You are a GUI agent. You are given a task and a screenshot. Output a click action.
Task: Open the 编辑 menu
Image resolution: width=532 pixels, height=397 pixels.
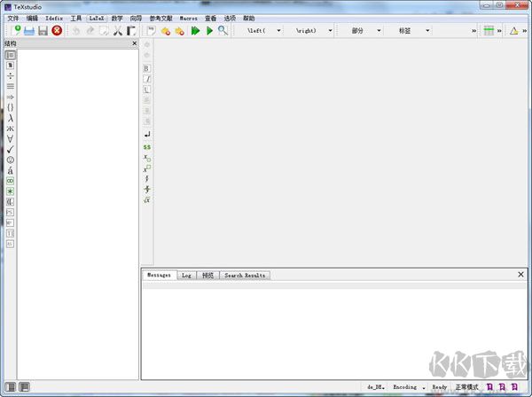[32, 19]
